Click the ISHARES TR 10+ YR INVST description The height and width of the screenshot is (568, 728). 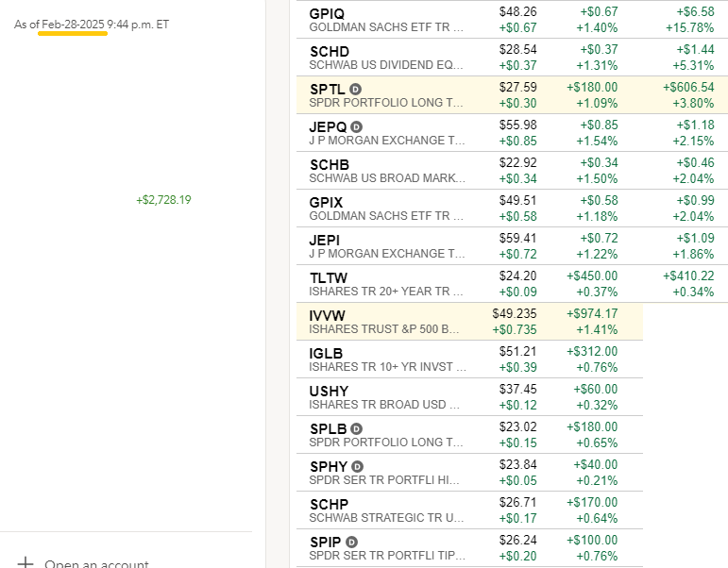coord(388,367)
